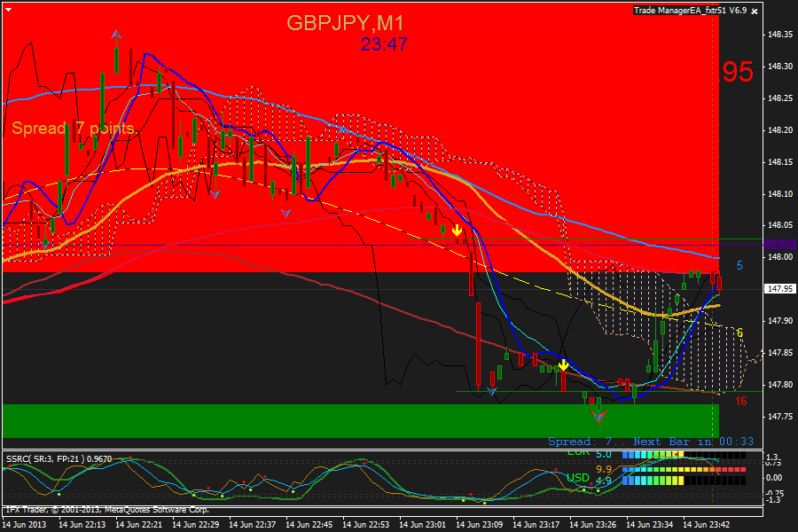Click the 148.00 price scale value

780,257
